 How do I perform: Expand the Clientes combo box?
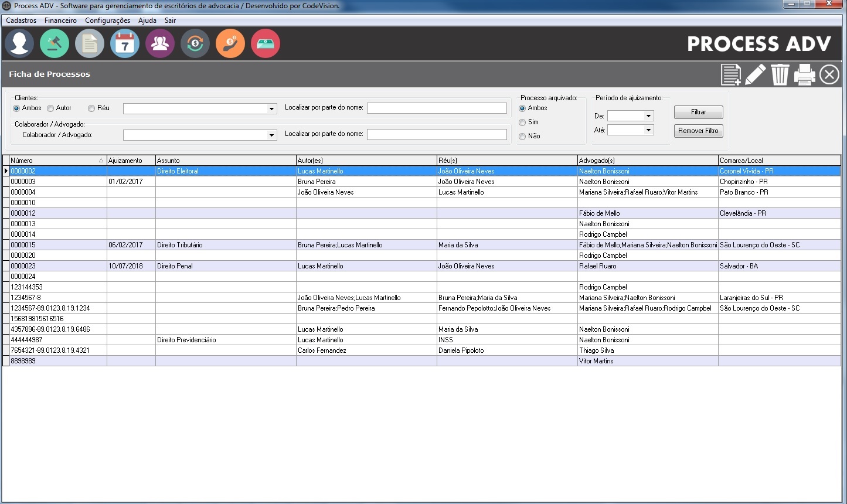tap(271, 109)
